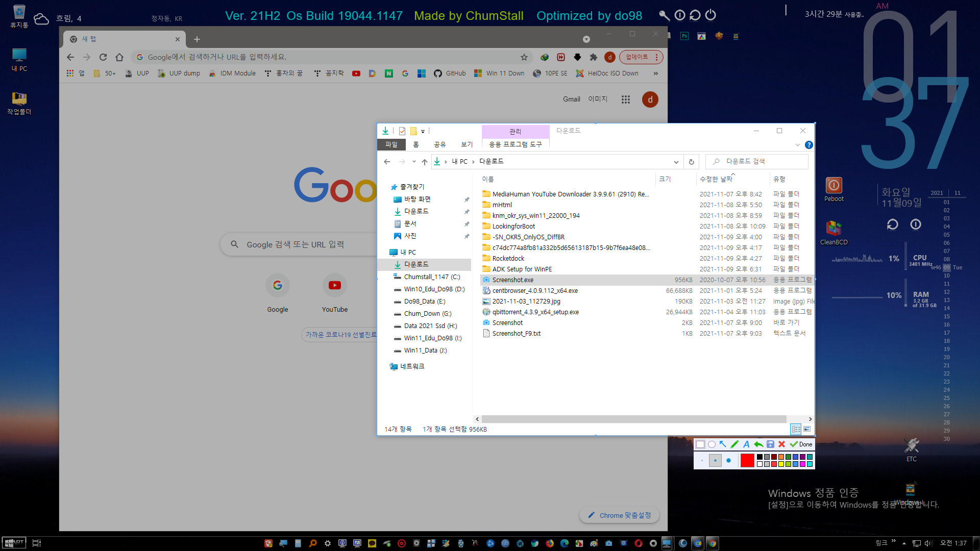Select the arrow tool in annotation toolbar
This screenshot has height=551, width=980.
click(724, 444)
